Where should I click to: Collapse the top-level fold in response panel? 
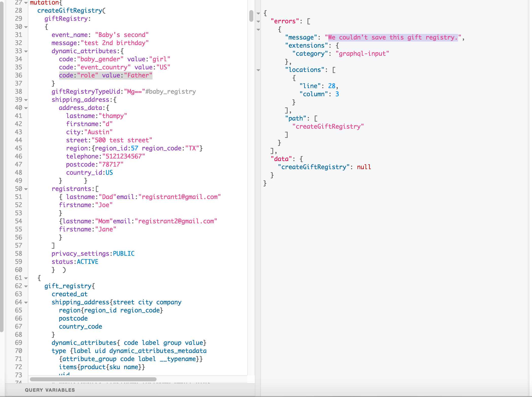(x=258, y=13)
